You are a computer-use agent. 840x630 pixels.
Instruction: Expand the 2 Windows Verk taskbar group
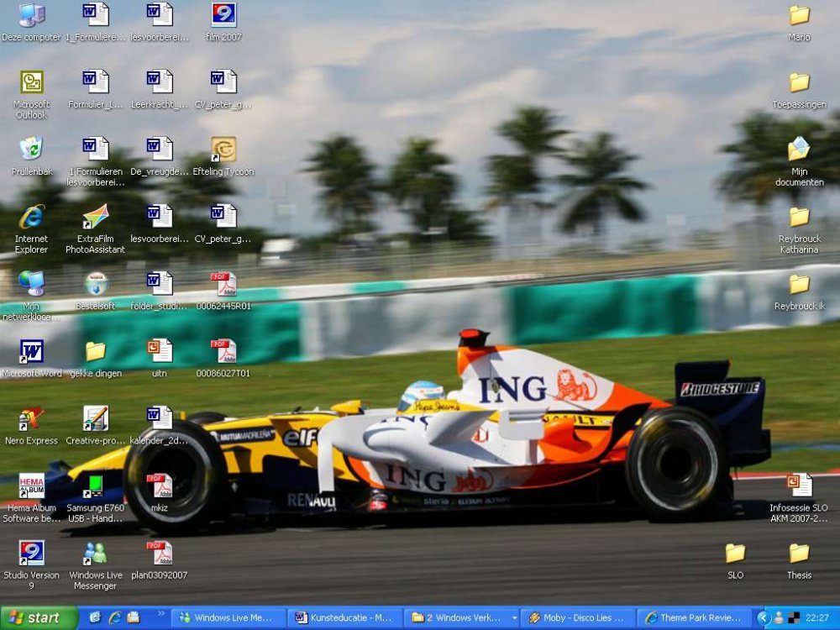458,617
